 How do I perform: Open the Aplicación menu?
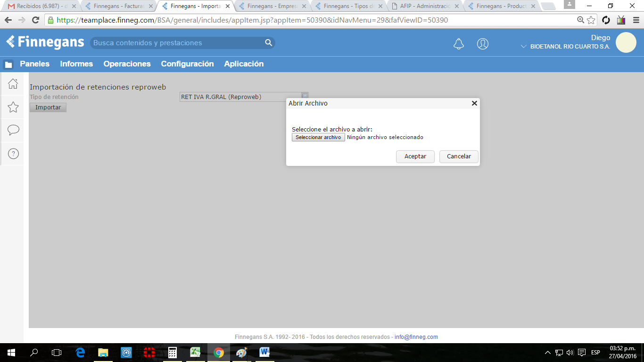244,64
